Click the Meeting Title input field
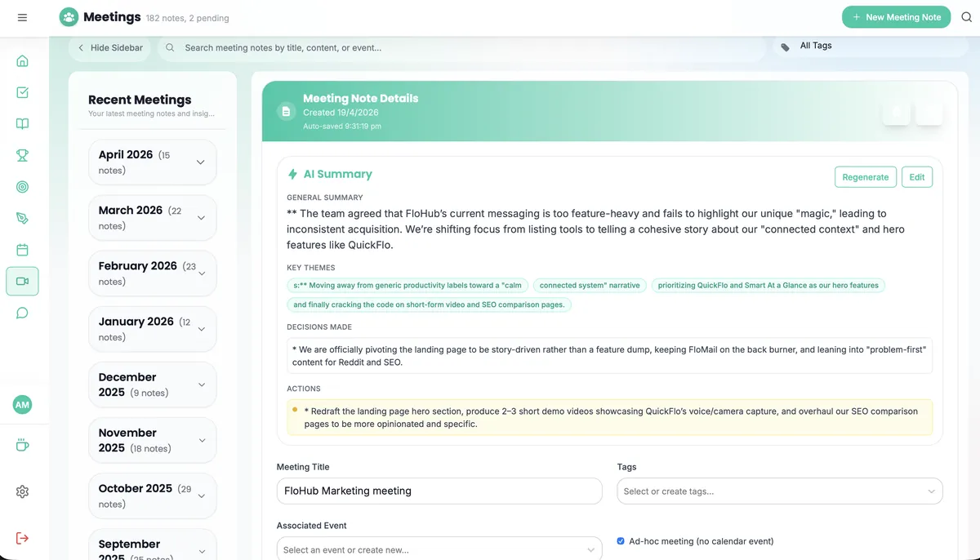Screen dimensions: 980x560 coord(439,491)
